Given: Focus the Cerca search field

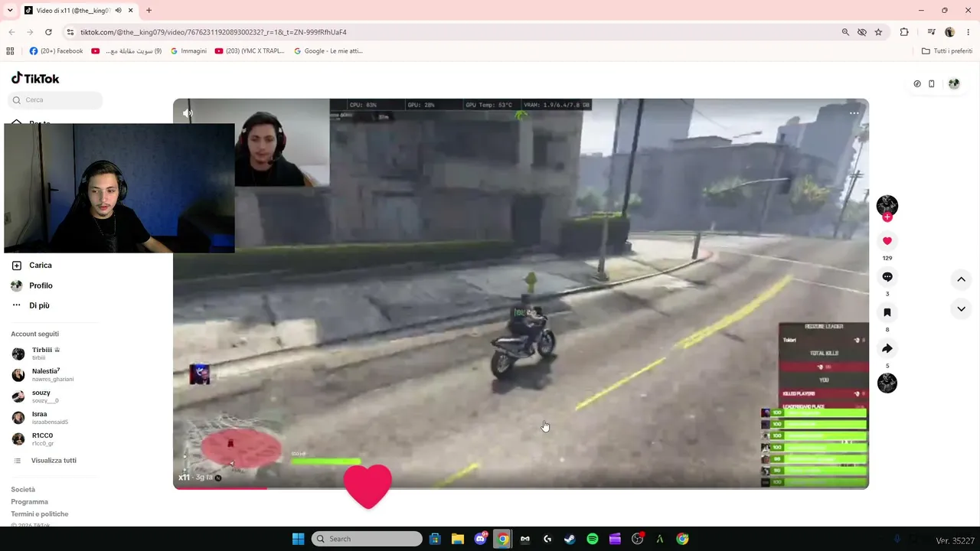Looking at the screenshot, I should pos(57,100).
